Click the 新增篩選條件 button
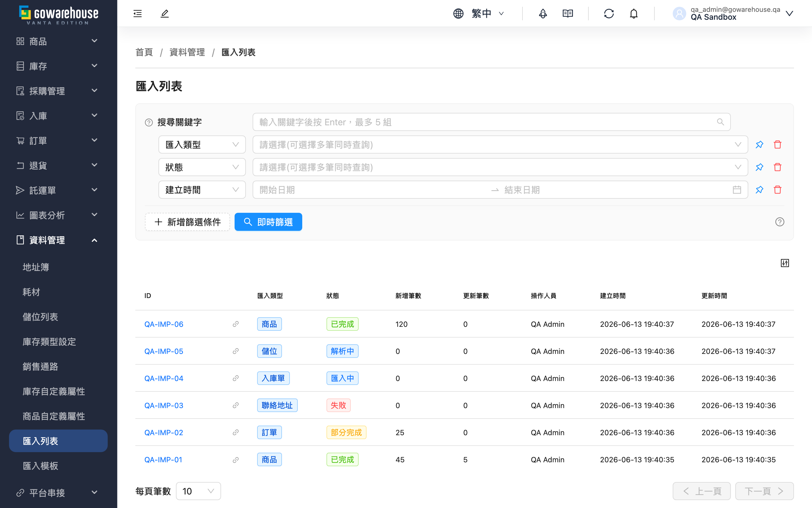 tap(187, 222)
